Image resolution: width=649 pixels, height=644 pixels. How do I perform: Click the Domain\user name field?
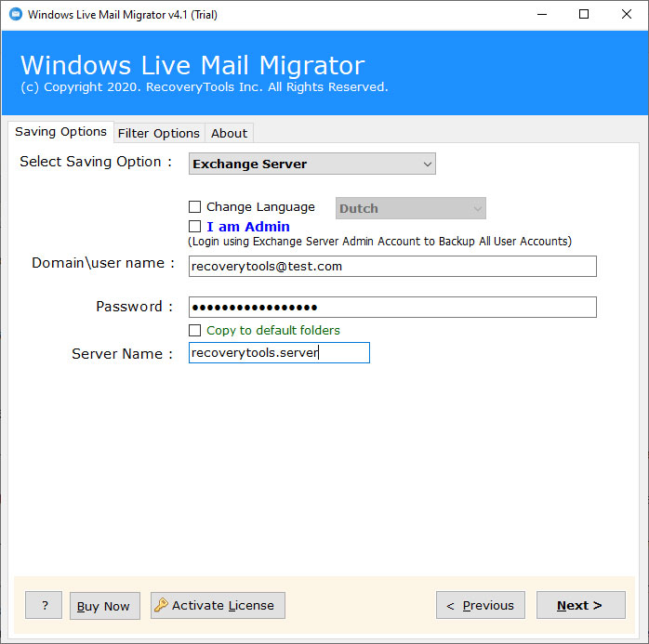tap(392, 267)
